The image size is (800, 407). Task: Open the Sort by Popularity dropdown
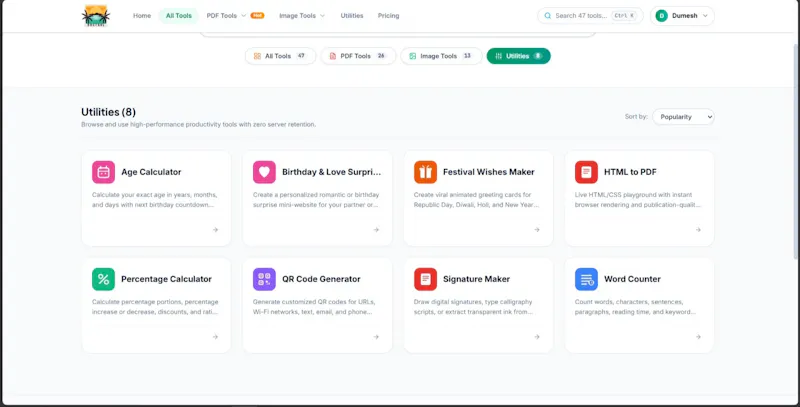(x=683, y=117)
